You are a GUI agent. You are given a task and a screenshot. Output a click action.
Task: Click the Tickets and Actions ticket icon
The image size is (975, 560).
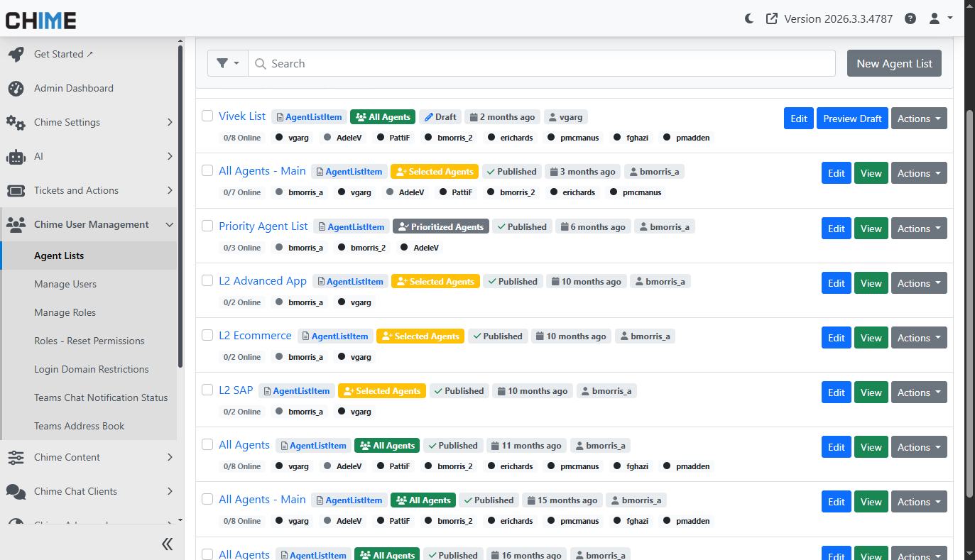(x=16, y=190)
